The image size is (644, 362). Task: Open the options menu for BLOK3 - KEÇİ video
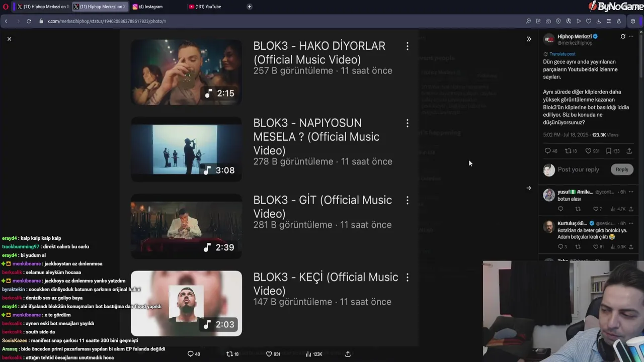pos(408,277)
